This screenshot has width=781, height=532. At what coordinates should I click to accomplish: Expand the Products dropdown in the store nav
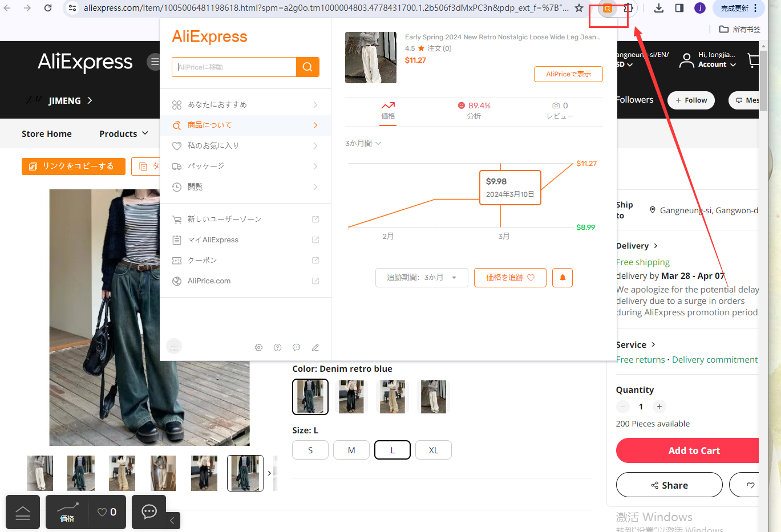pos(124,133)
